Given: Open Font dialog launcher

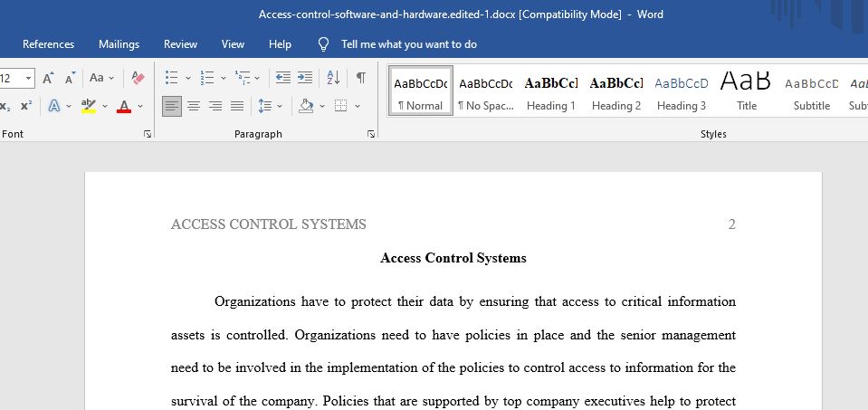Looking at the screenshot, I should point(148,134).
